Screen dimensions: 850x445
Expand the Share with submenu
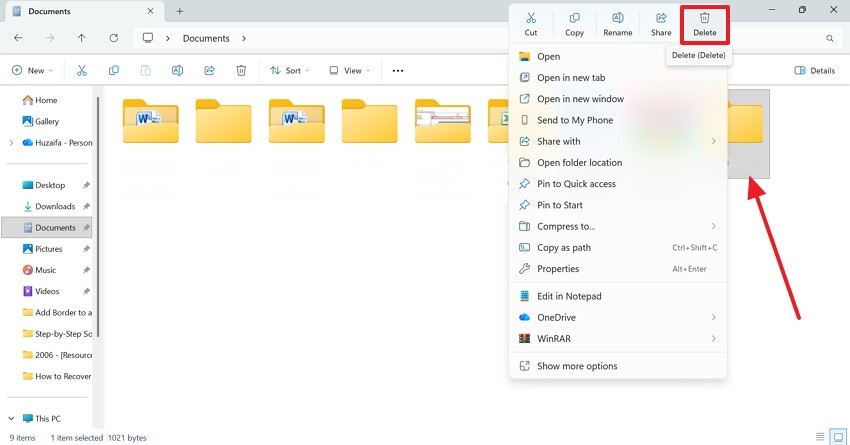713,141
